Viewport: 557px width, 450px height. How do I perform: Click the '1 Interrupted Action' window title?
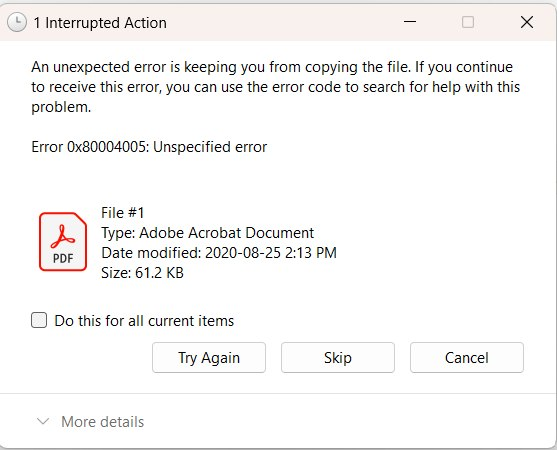tap(100, 23)
